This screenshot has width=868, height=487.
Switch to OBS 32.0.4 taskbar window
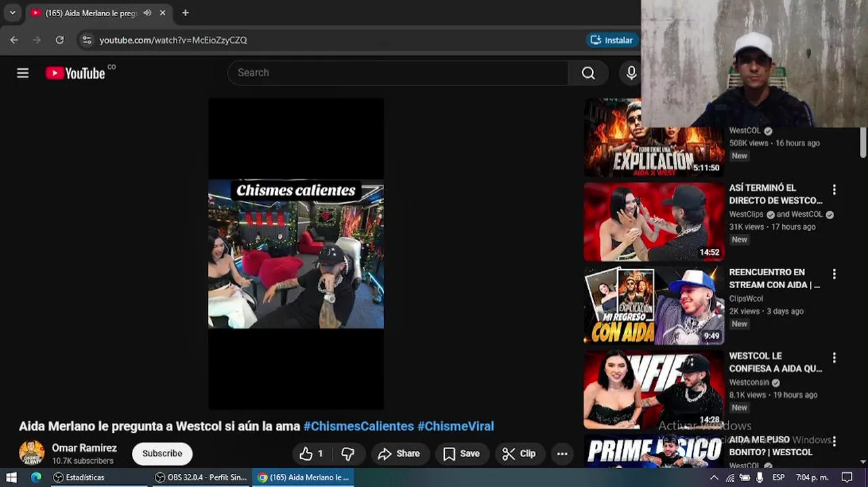click(x=201, y=478)
